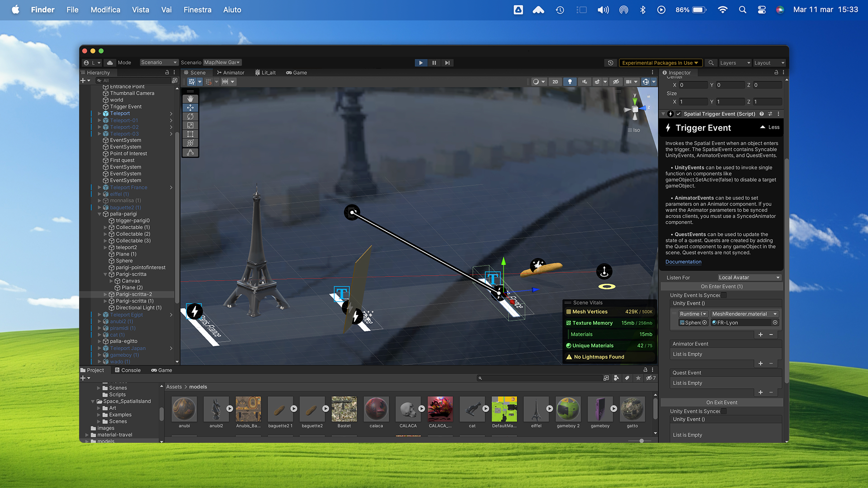Viewport: 868px width, 488px height.
Task: Open the draw mode shading dropdown
Action: (x=539, y=82)
